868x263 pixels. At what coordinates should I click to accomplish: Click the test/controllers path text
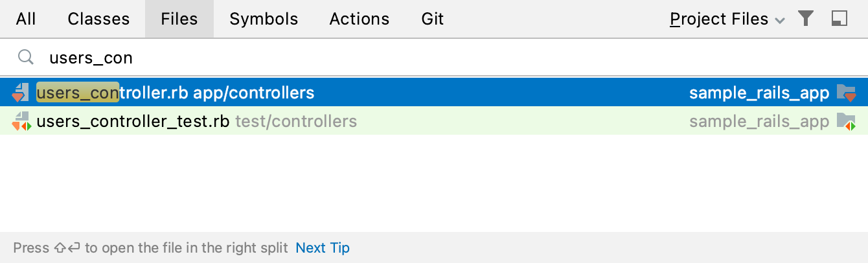click(296, 121)
